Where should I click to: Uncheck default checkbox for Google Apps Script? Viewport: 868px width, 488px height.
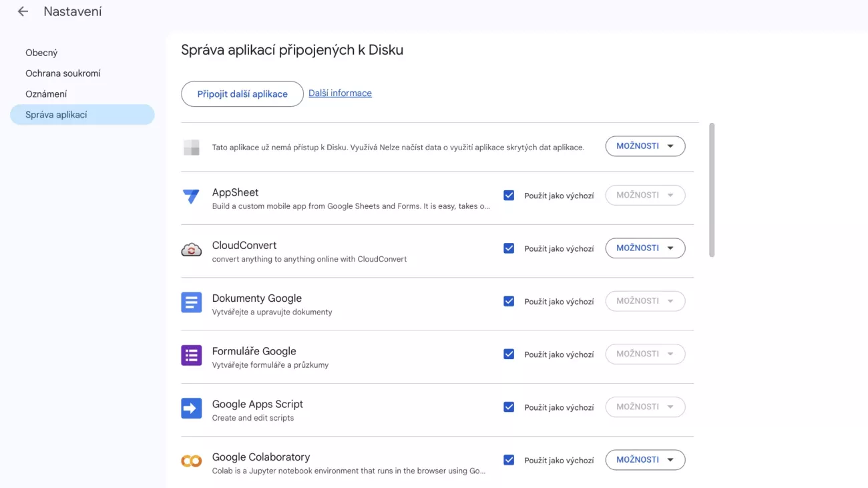pos(509,407)
